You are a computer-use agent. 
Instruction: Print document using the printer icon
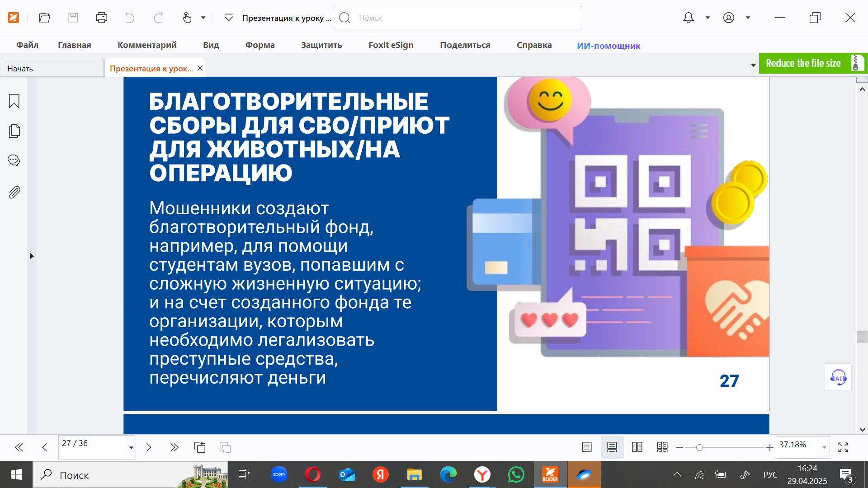[x=102, y=18]
